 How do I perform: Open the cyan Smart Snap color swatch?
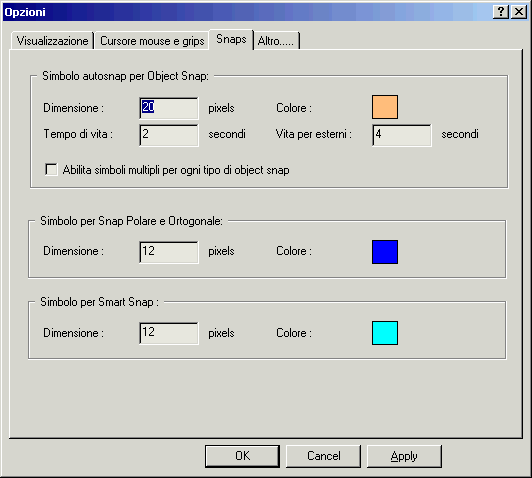[385, 333]
